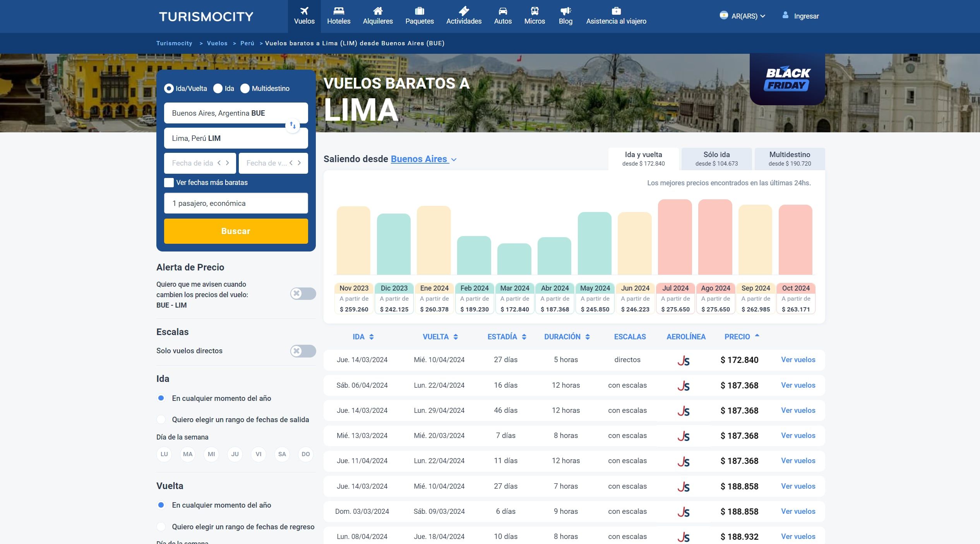Screen dimensions: 980x544
Task: Open the Micros bus icon
Action: coord(535,11)
